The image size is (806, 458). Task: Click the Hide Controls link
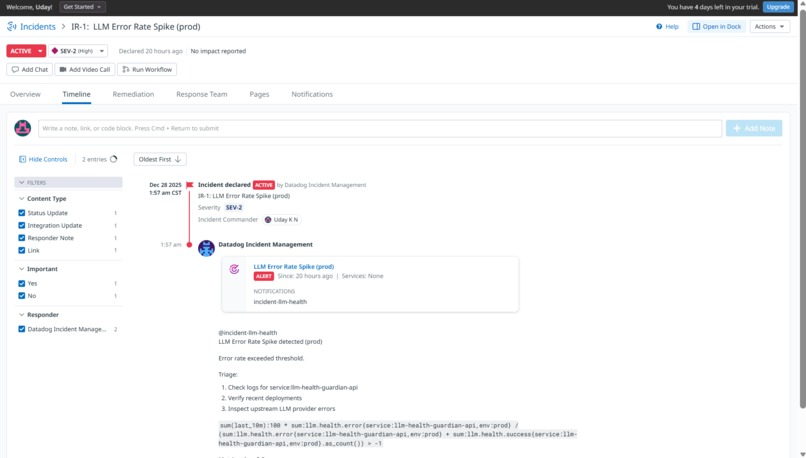(48, 159)
